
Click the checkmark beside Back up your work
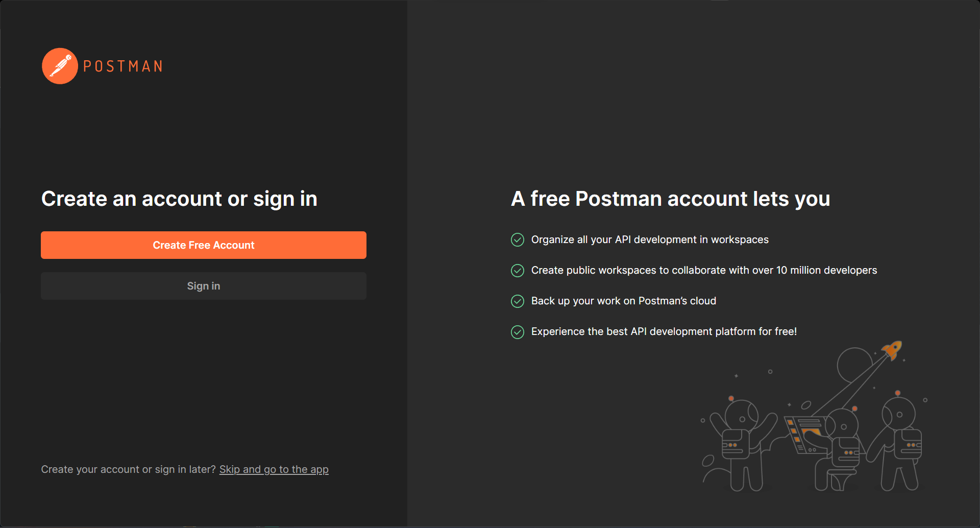pos(518,301)
